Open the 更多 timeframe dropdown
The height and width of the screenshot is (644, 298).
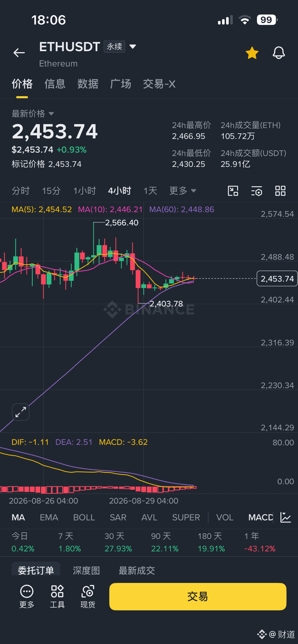[x=182, y=190]
